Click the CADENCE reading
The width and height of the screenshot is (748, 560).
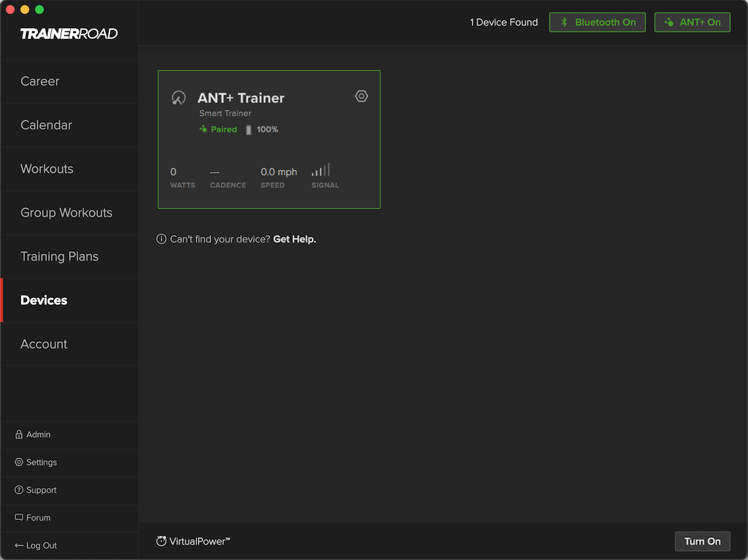tap(228, 177)
